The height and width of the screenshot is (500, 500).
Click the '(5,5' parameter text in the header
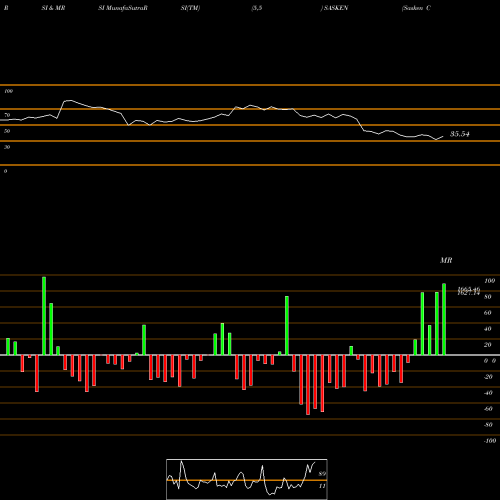[x=257, y=8]
